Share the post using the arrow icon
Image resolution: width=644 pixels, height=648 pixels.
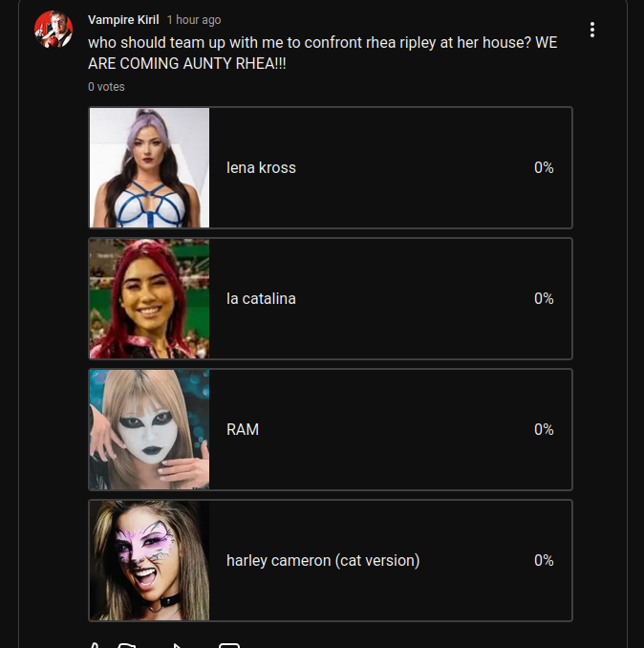(178, 645)
